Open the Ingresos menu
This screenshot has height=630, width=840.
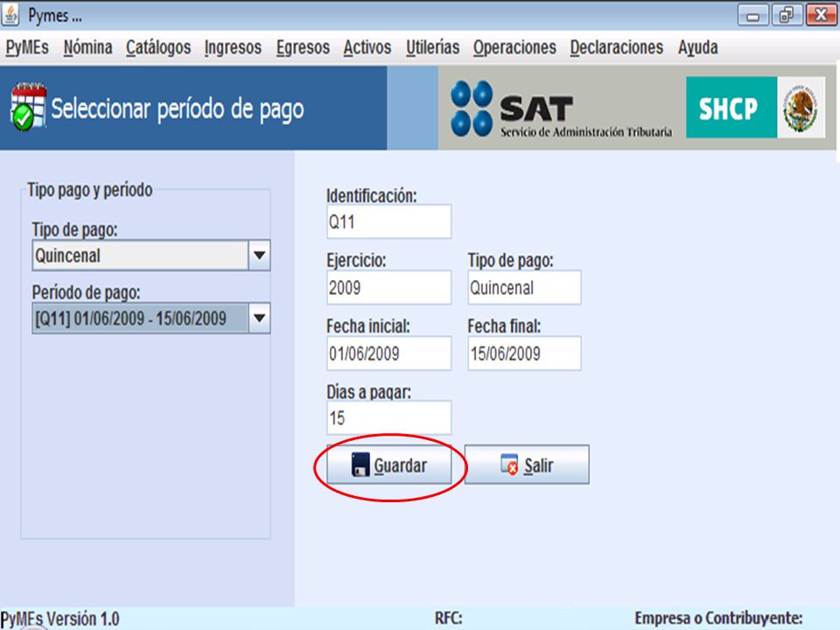pyautogui.click(x=233, y=47)
